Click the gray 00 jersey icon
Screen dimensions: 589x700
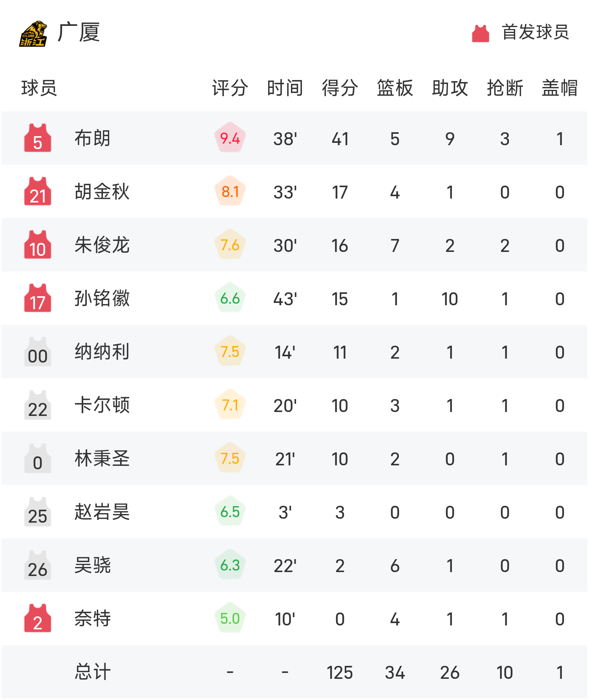[x=38, y=352]
